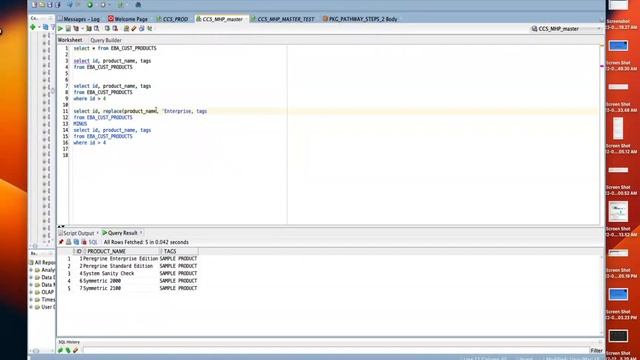Click the SQL History filter input field
Image resolution: width=640 pixels, height=360 pixels.
pos(335,350)
